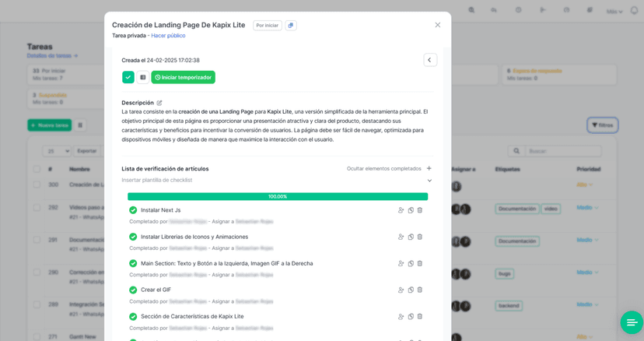This screenshot has height=341, width=644.
Task: Open the Más menu in top bar
Action: coord(614,12)
